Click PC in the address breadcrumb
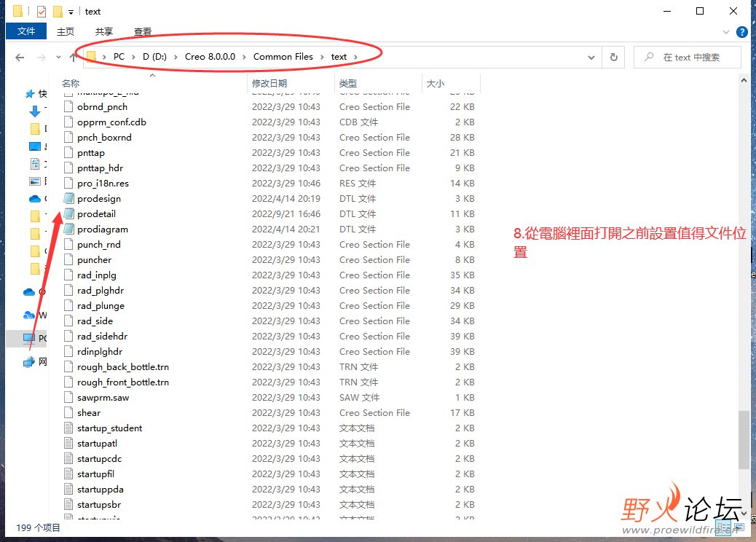 pos(119,57)
